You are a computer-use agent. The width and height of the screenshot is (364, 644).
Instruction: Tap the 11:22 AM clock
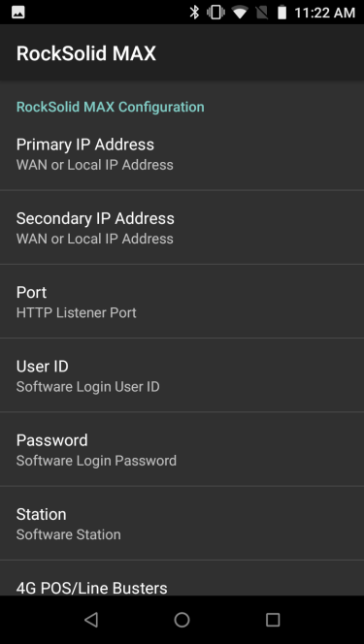(x=324, y=13)
